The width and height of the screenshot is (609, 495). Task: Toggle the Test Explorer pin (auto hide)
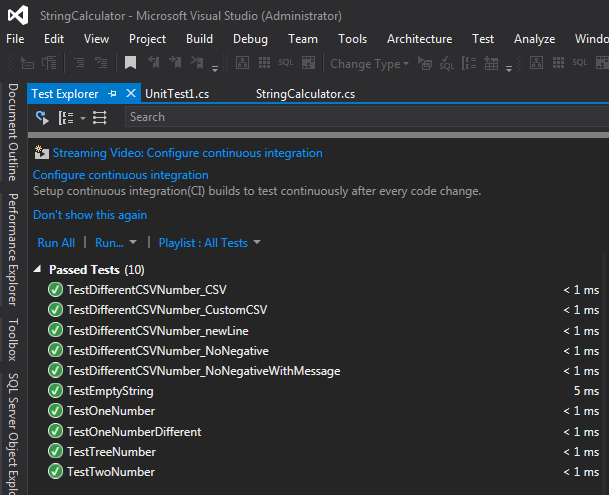(x=112, y=94)
